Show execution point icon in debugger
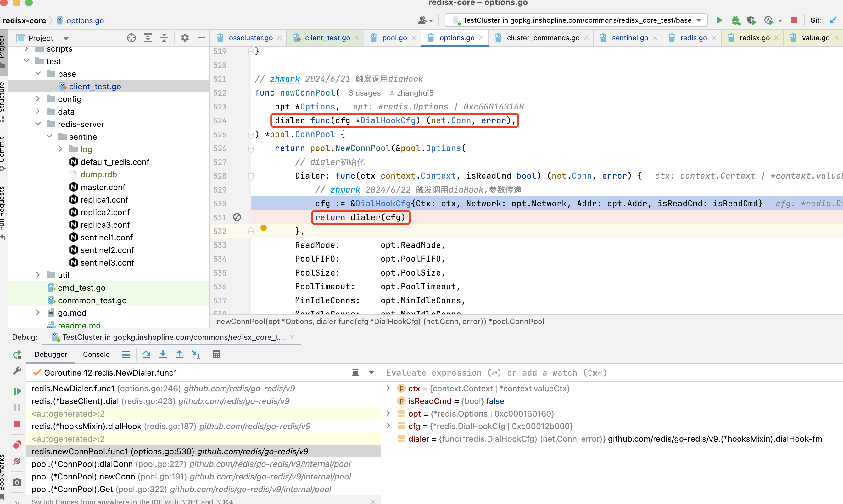The width and height of the screenshot is (843, 504). 126,354
